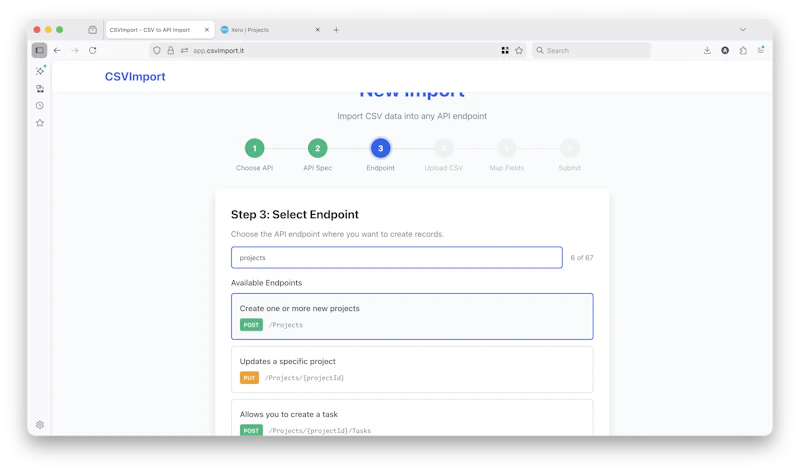Bookmark this page with the star icon
The height and width of the screenshot is (472, 800).
[x=519, y=51]
